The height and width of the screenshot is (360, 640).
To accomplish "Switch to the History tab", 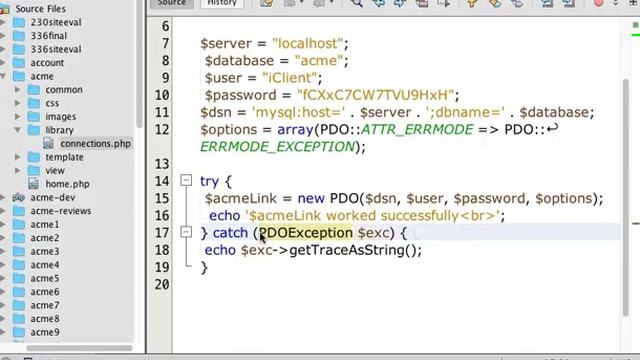I will pyautogui.click(x=222, y=3).
